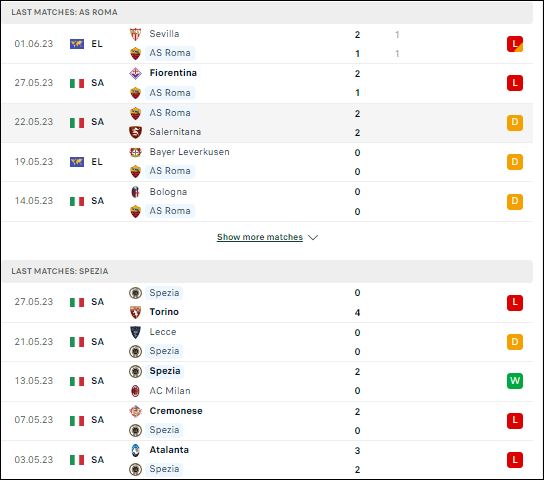Click the Fiorentina club crest icon

click(135, 73)
